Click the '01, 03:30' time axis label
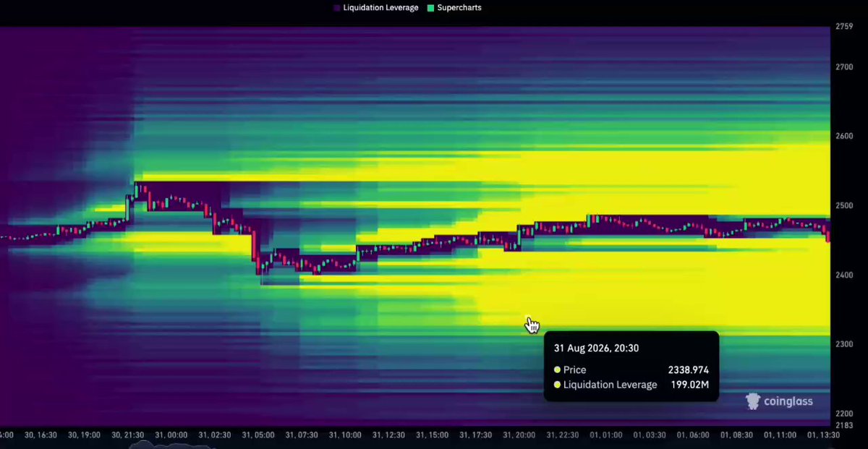 click(x=650, y=435)
